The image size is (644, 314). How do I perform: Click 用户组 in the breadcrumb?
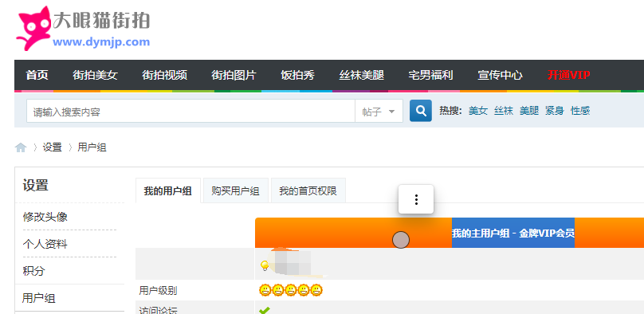tap(92, 147)
